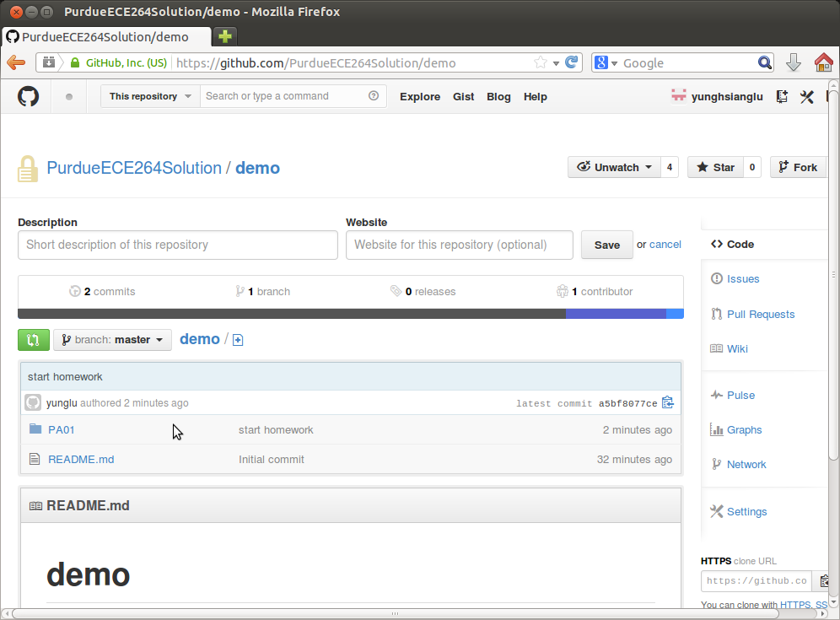Open Explore in the top navigation
This screenshot has width=840, height=620.
point(420,97)
